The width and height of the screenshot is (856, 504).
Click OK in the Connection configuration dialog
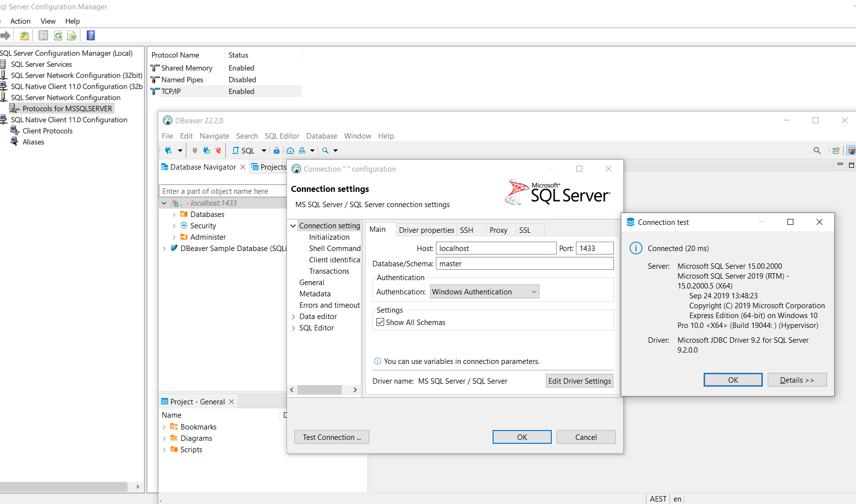522,437
